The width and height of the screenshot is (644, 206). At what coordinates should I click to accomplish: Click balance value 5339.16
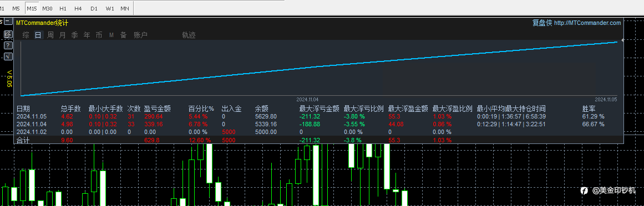coord(266,125)
